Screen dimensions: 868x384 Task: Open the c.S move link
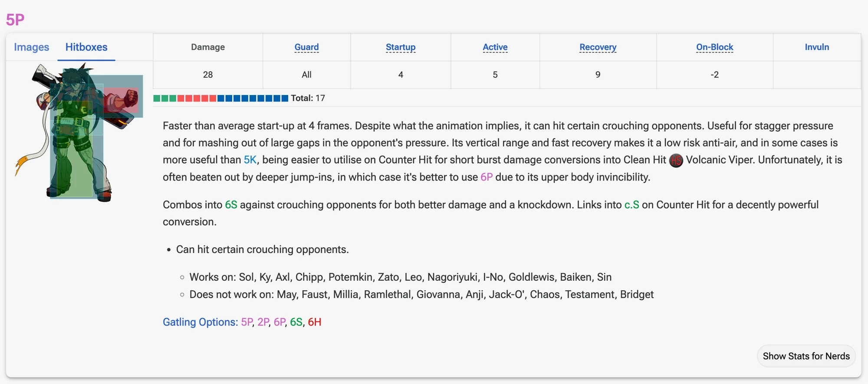[x=631, y=205]
